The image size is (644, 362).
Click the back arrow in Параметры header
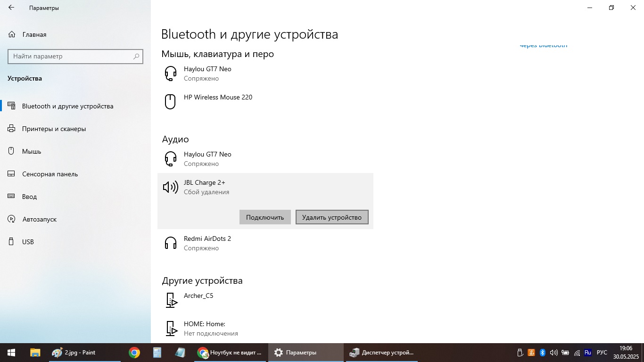tap(11, 8)
